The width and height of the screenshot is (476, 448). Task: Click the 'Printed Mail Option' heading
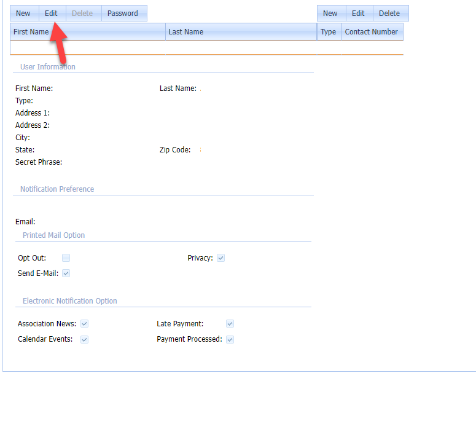pos(53,235)
